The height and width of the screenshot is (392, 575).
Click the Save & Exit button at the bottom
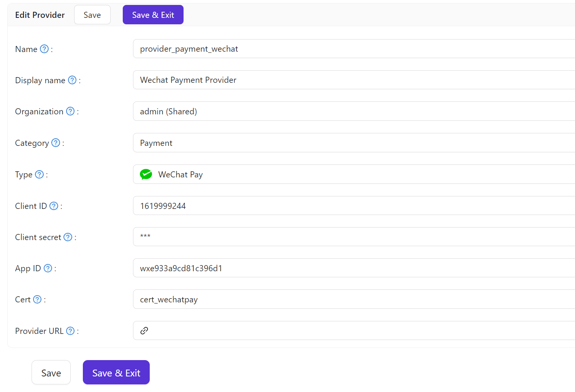[x=116, y=372]
